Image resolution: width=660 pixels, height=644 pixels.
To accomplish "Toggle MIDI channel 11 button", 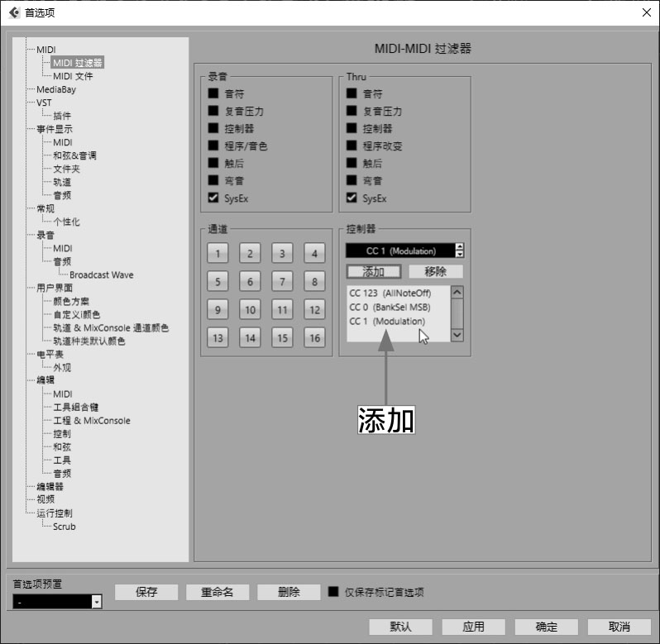I will coord(282,309).
